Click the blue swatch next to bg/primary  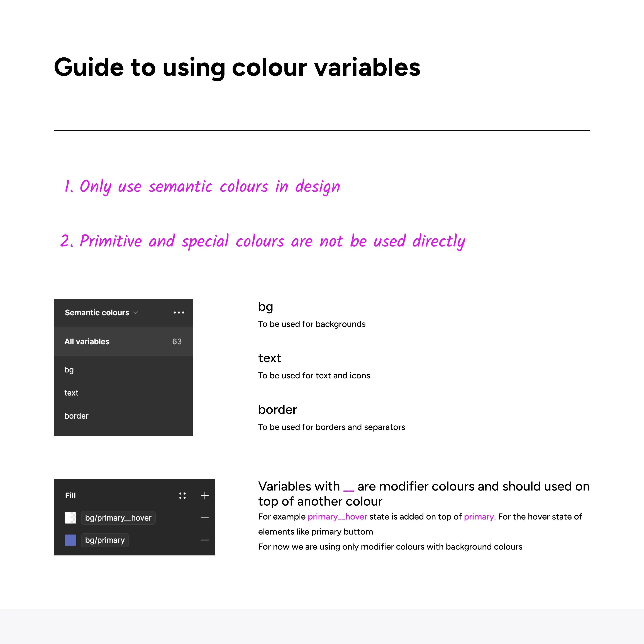(71, 540)
